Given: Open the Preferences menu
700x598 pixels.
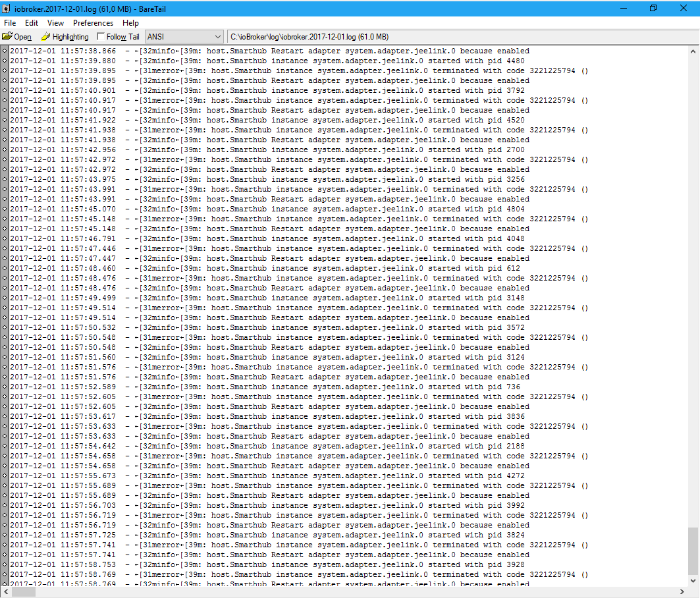Looking at the screenshot, I should pos(93,23).
